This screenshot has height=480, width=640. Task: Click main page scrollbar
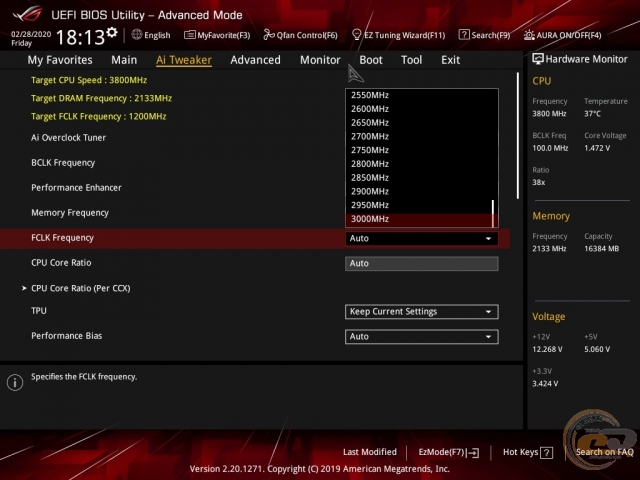click(518, 136)
